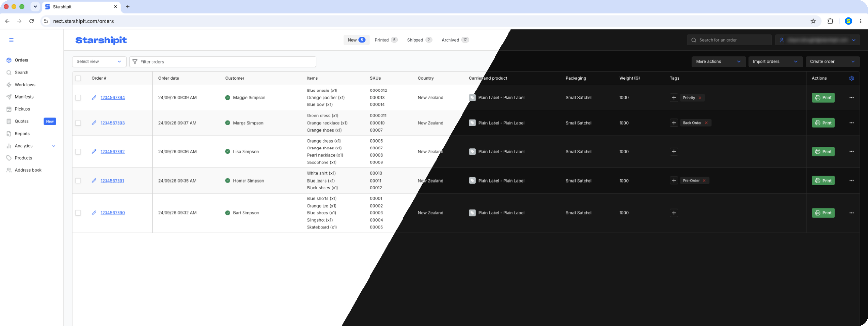
Task: Toggle the sidebar hamburger menu icon
Action: (x=11, y=40)
